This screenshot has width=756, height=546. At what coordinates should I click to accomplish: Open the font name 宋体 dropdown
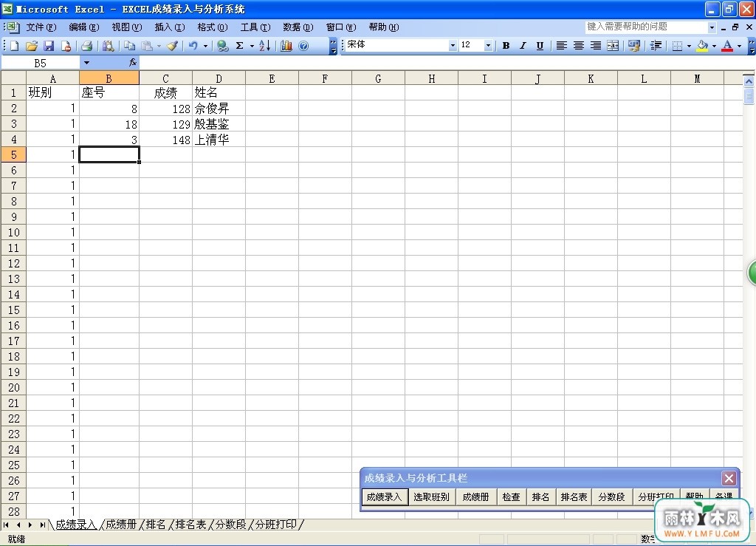tap(453, 45)
